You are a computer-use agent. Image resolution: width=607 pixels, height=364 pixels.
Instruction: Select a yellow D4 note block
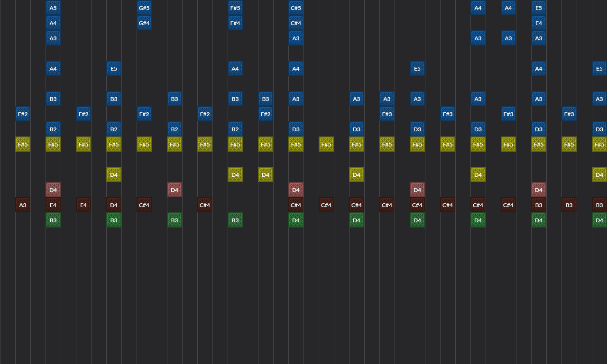point(114,174)
